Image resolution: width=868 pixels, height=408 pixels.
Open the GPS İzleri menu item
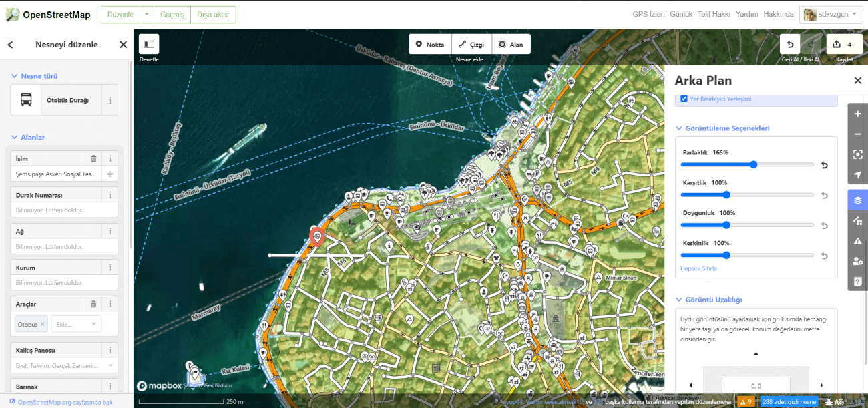(x=648, y=15)
